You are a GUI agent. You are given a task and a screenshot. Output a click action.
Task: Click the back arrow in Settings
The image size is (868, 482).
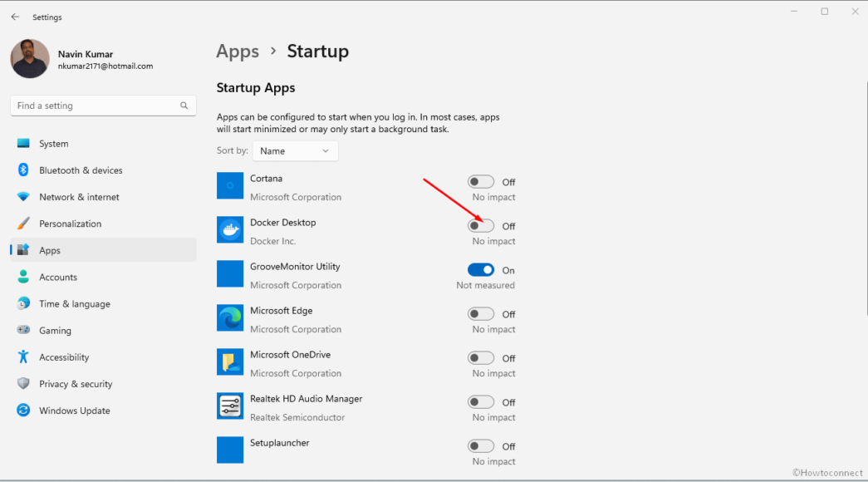point(14,17)
